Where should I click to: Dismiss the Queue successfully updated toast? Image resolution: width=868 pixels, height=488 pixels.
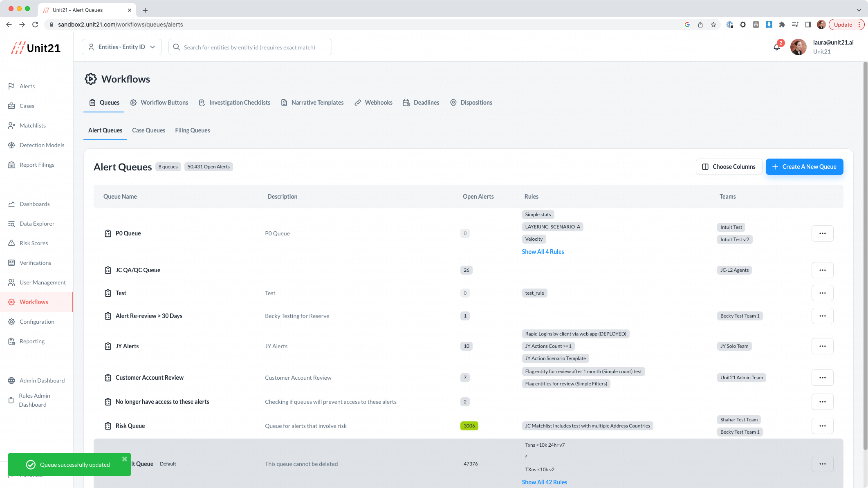[x=124, y=459]
